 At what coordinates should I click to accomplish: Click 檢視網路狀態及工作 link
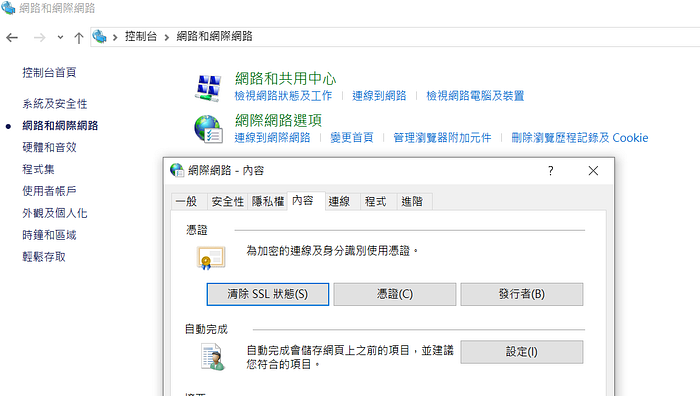click(x=283, y=96)
